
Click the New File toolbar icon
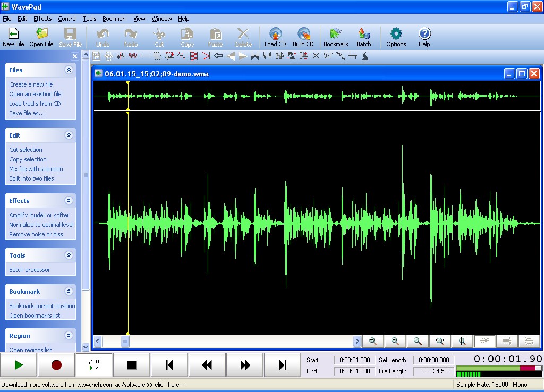13,37
